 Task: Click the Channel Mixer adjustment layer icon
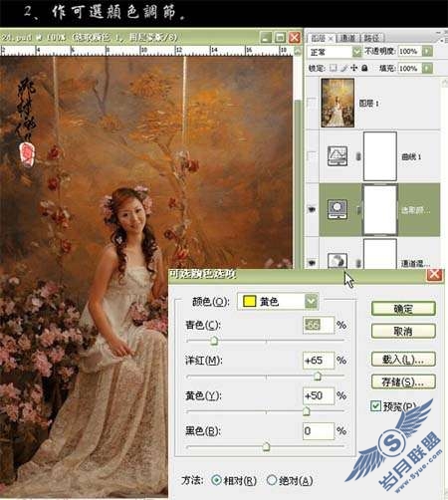(x=337, y=261)
